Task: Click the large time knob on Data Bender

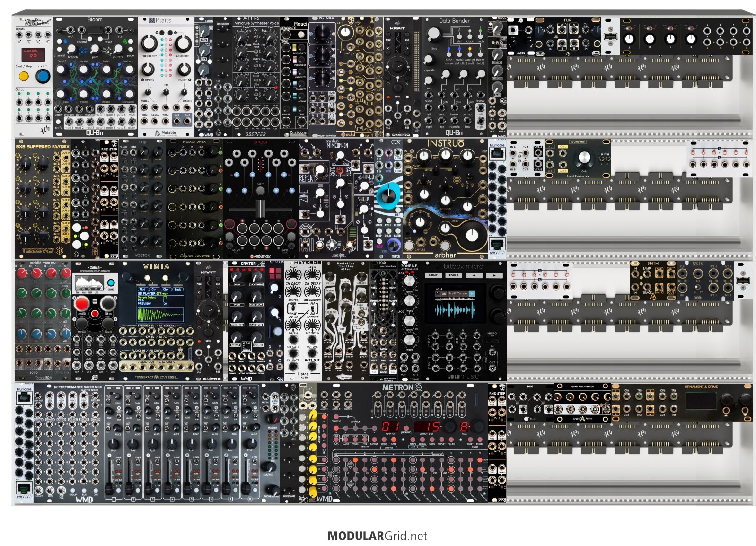Action: (434, 35)
